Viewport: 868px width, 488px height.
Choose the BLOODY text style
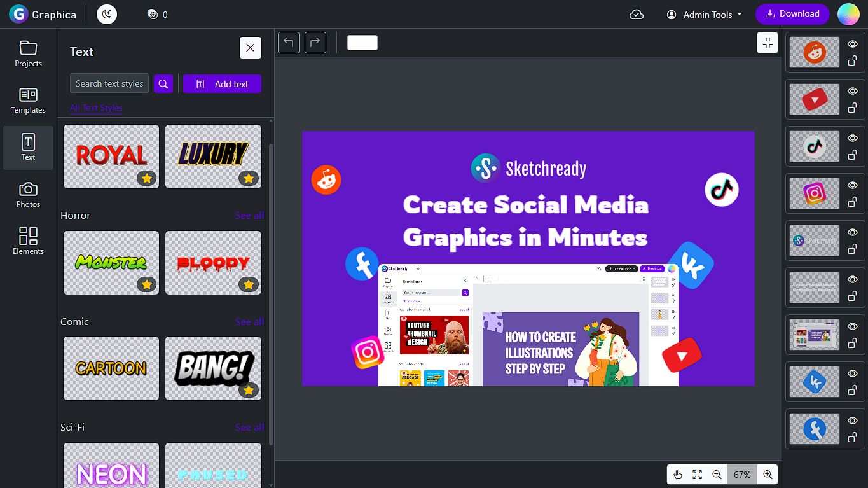[x=213, y=262]
